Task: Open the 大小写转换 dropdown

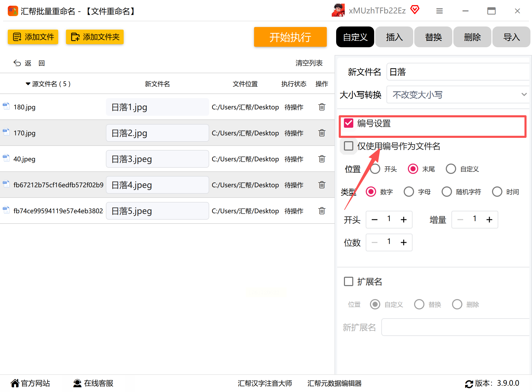Action: pyautogui.click(x=458, y=95)
